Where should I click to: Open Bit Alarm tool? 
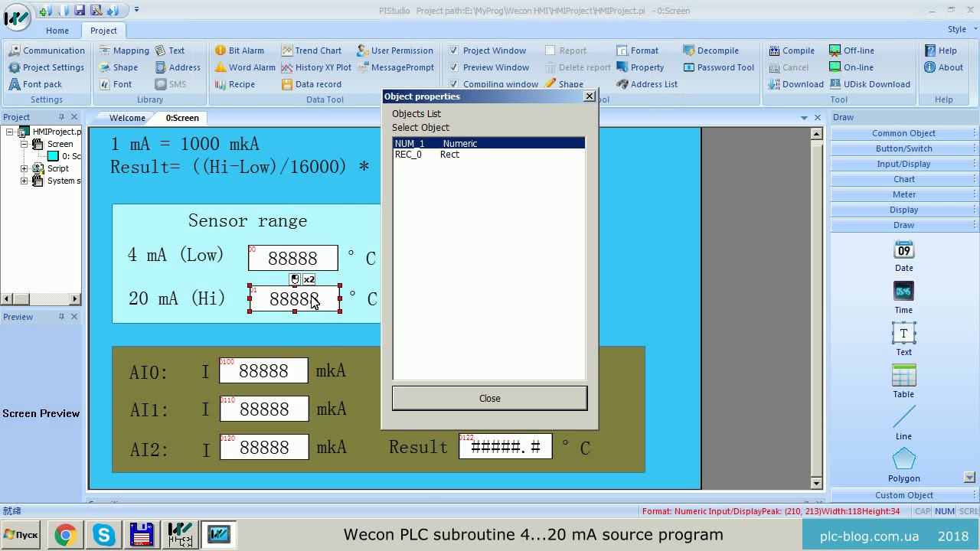coord(239,51)
